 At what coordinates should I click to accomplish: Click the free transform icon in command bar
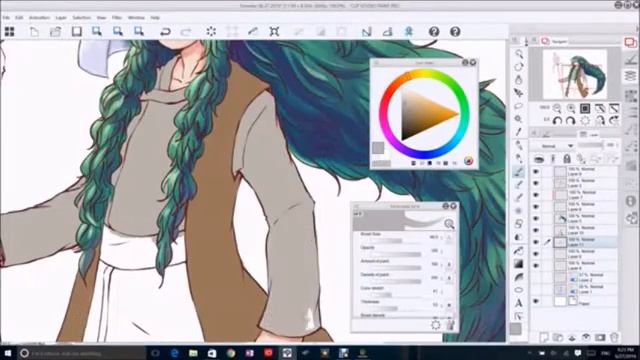[274, 31]
